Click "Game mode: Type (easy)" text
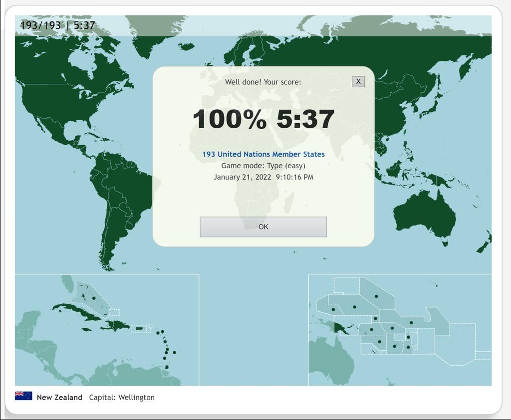This screenshot has width=511, height=420. click(x=263, y=166)
